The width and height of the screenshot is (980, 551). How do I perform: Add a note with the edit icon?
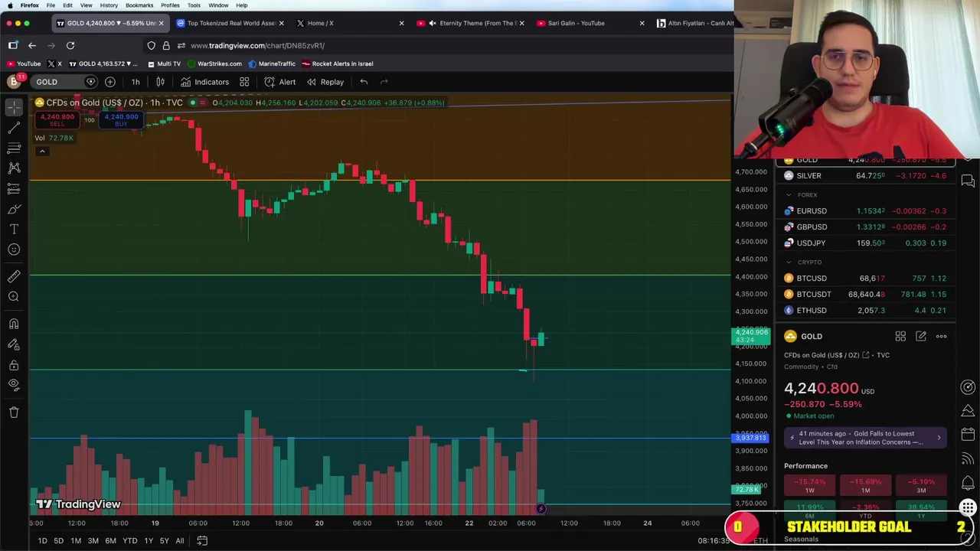(x=921, y=337)
